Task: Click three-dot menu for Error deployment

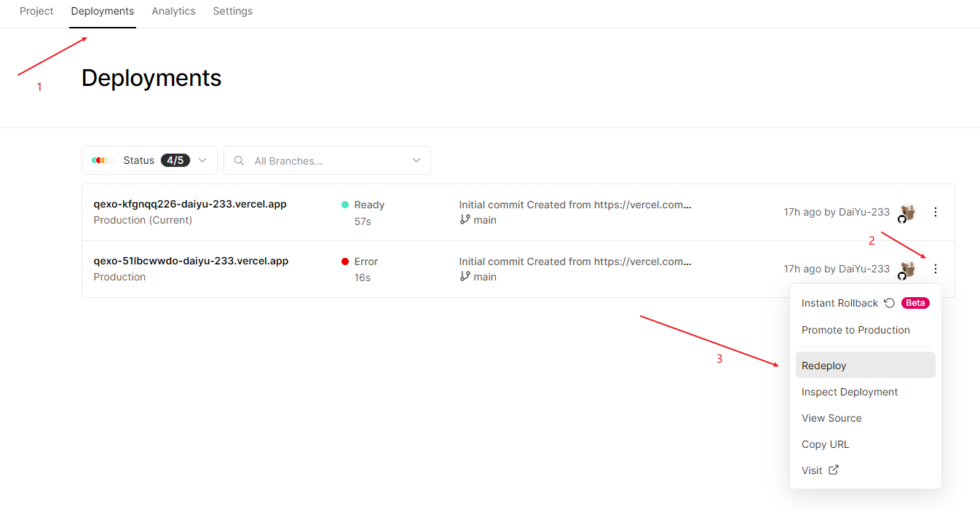Action: coord(936,269)
